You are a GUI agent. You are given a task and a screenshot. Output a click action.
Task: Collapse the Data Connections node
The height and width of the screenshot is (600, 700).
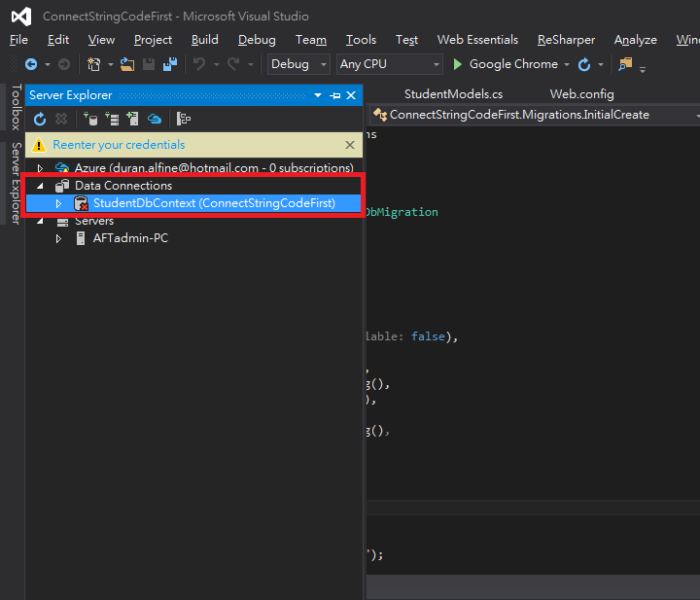click(x=40, y=186)
